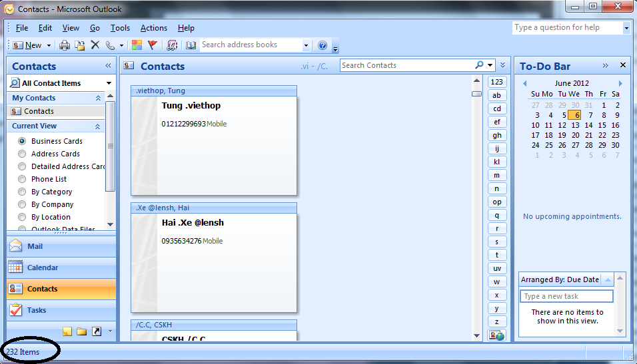
Task: Open search options dropdown arrow
Action: [x=490, y=65]
